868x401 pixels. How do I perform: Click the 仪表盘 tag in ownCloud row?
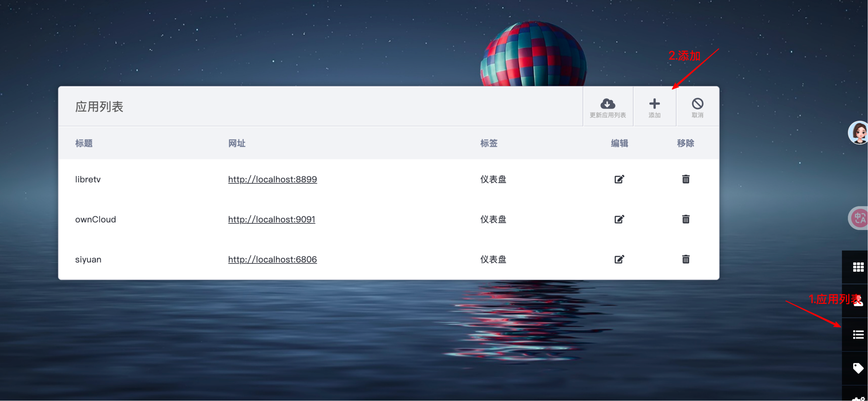click(x=493, y=219)
